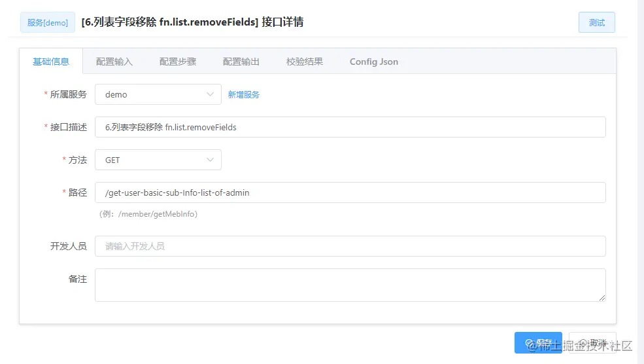Focus the 路径 input field
This screenshot has width=644, height=364.
tap(350, 192)
